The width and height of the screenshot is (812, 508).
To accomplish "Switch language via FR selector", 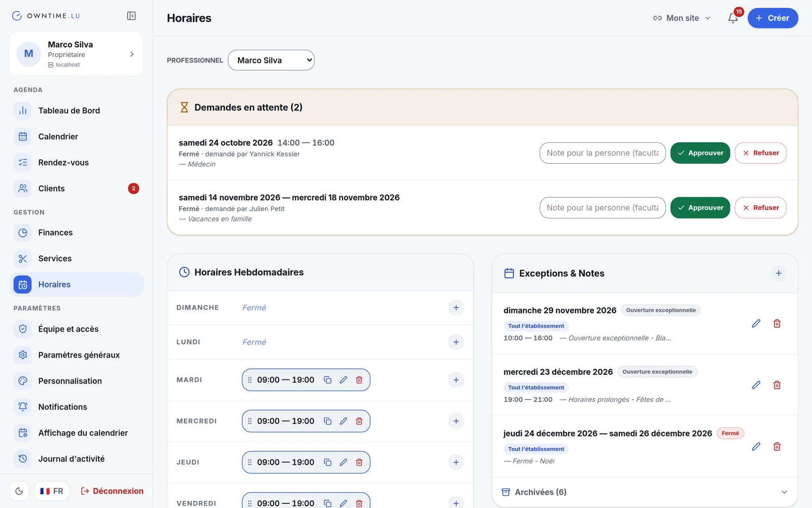I will (x=52, y=491).
